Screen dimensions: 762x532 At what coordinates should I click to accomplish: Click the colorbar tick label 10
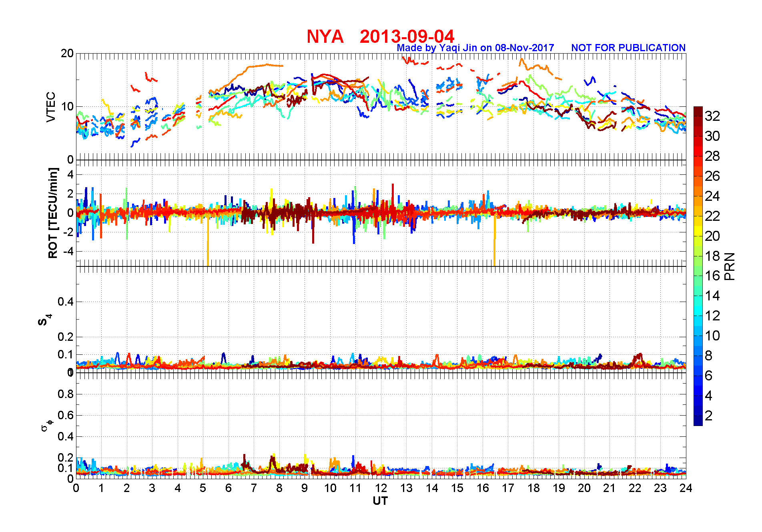[x=712, y=336]
